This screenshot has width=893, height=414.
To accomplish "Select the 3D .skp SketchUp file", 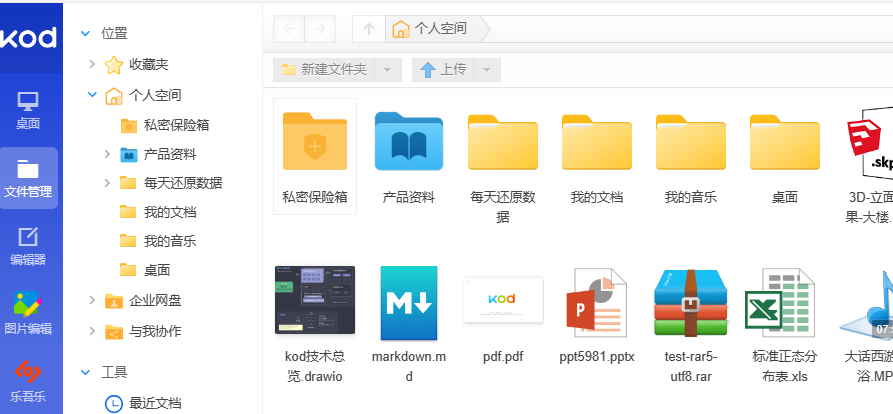I will click(x=870, y=142).
